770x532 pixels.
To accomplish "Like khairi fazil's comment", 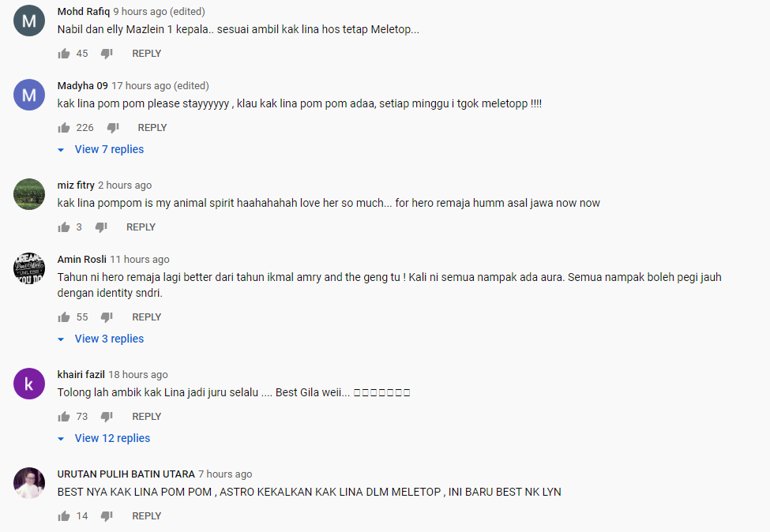I will coord(64,417).
